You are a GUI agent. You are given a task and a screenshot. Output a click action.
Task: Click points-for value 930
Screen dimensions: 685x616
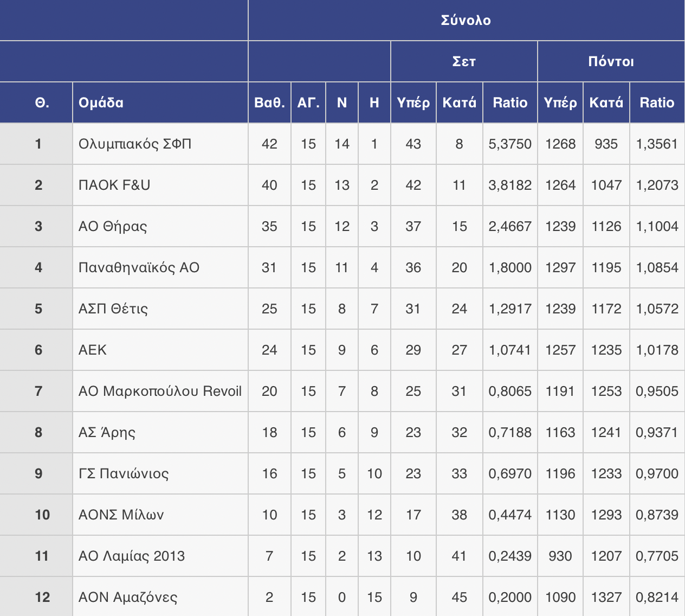(560, 556)
